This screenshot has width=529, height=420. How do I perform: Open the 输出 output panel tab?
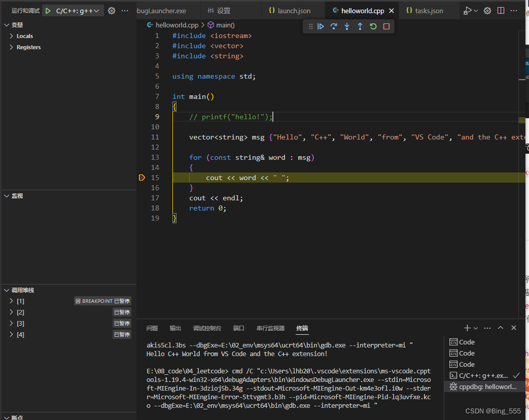[175, 328]
